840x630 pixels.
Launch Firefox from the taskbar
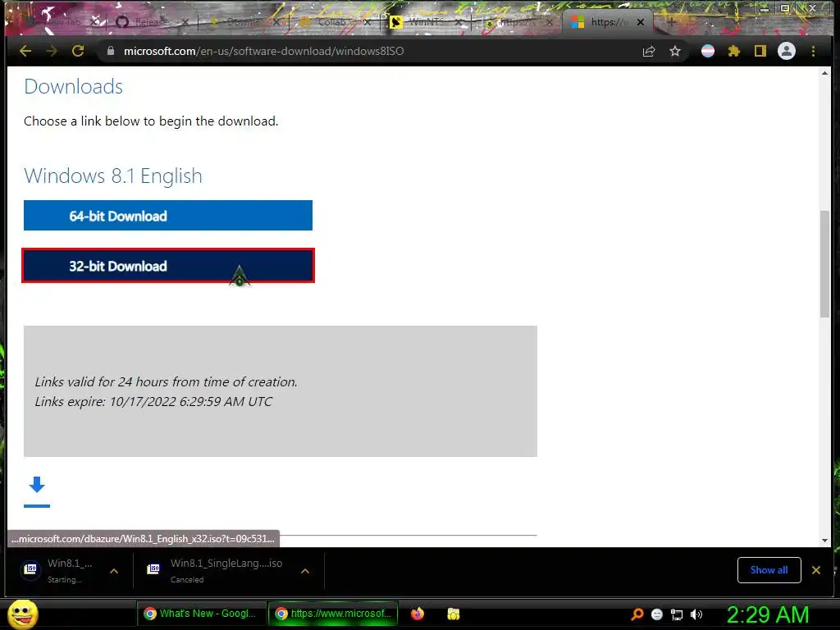pos(418,614)
